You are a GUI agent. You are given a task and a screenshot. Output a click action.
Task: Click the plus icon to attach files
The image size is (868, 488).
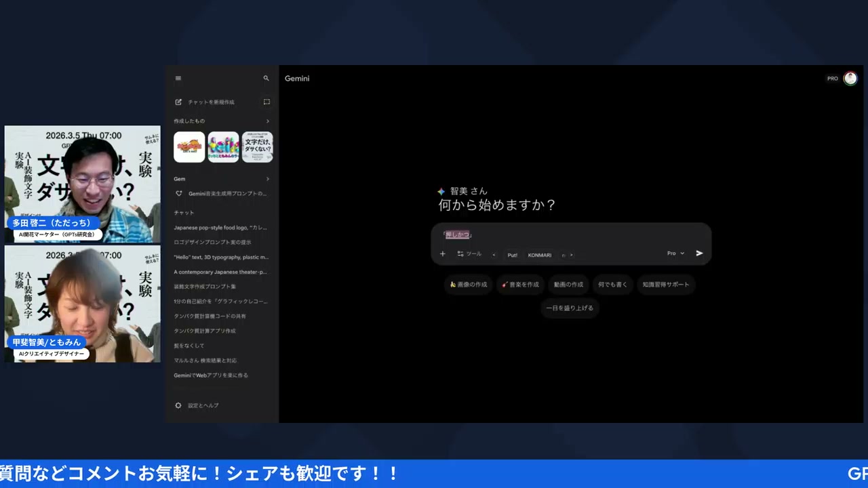tap(442, 253)
